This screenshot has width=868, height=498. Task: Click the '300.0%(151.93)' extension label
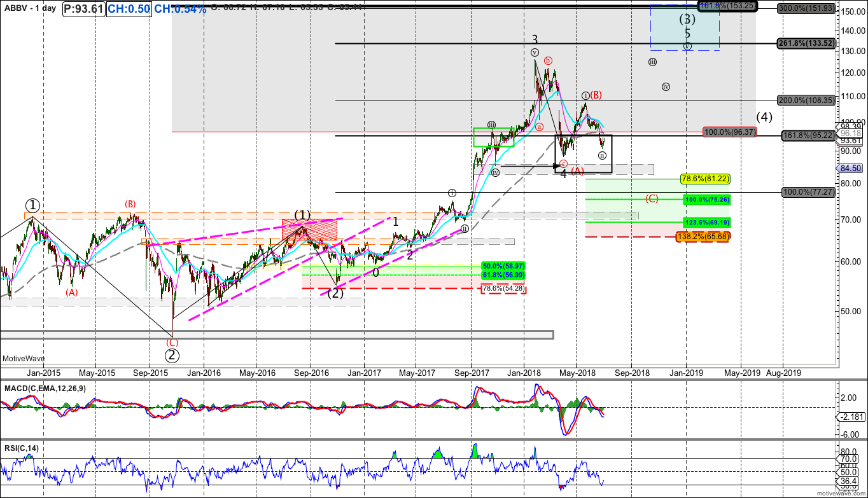click(807, 8)
